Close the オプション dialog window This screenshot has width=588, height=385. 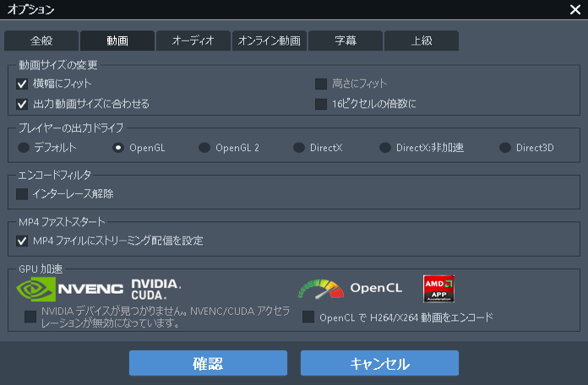tap(575, 10)
